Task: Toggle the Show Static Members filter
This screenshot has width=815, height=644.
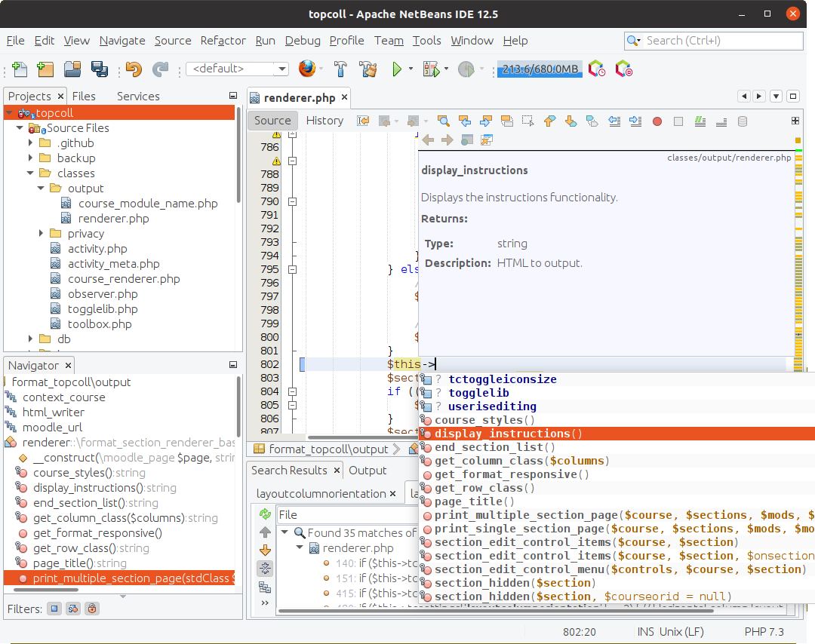Action: point(73,608)
